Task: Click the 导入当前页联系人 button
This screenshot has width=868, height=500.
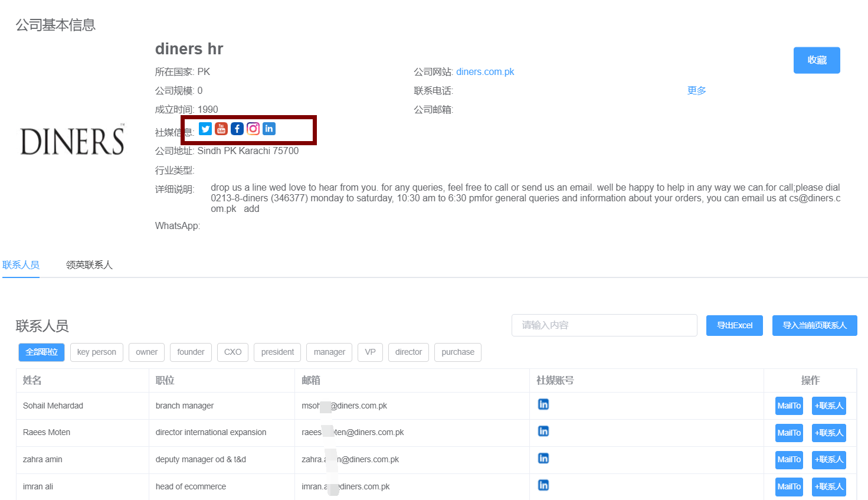Action: point(815,325)
